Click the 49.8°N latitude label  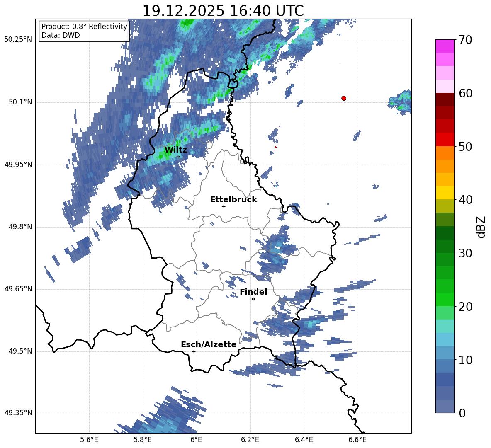(x=20, y=227)
